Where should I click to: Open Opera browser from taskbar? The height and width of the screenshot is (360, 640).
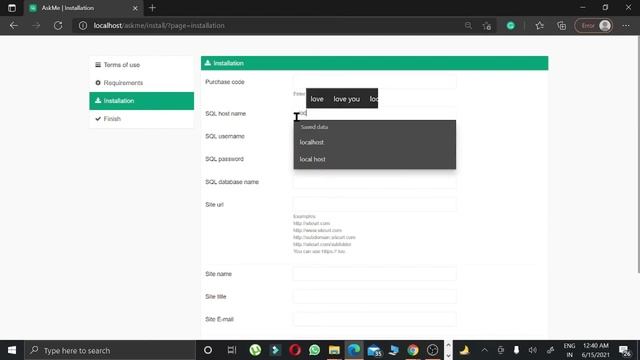pyautogui.click(x=295, y=350)
